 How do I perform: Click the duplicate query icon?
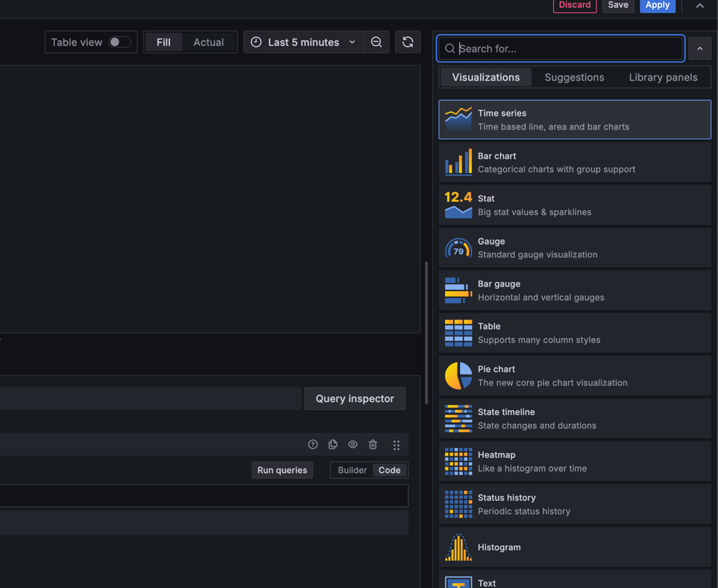(x=333, y=444)
